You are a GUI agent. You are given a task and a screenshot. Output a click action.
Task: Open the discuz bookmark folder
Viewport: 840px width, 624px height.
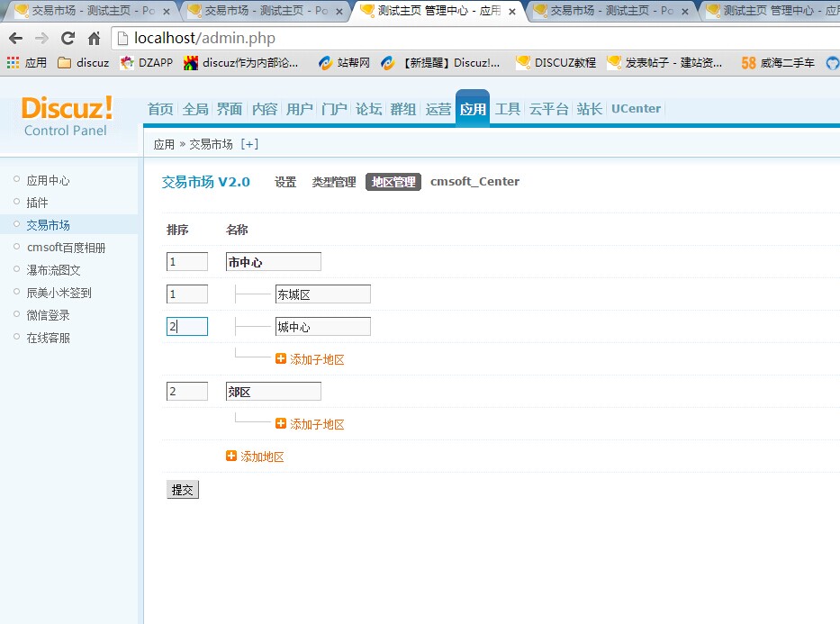point(83,63)
